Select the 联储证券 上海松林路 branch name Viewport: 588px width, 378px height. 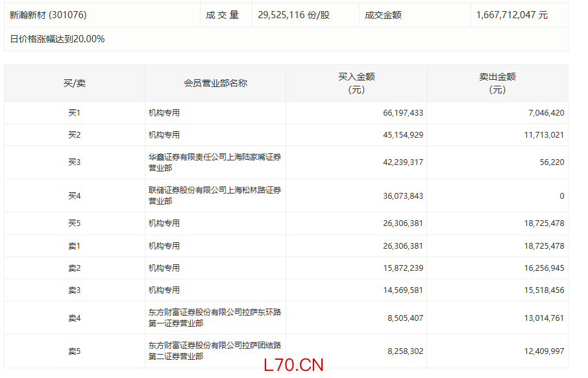pos(215,195)
